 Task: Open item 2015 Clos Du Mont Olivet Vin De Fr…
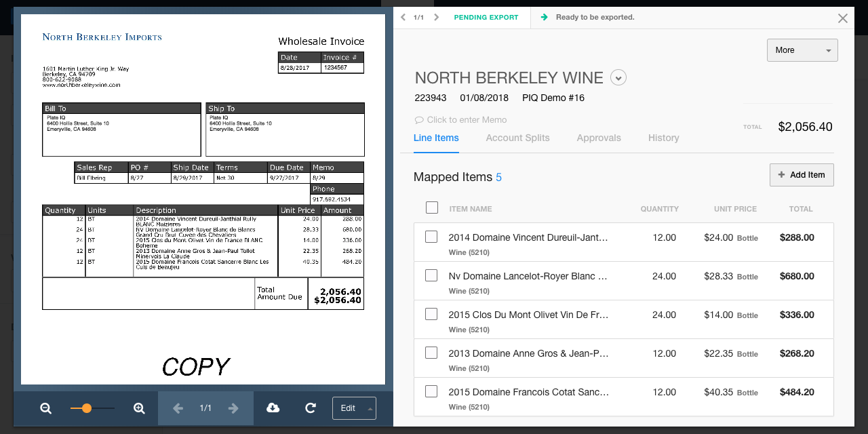[x=528, y=315]
